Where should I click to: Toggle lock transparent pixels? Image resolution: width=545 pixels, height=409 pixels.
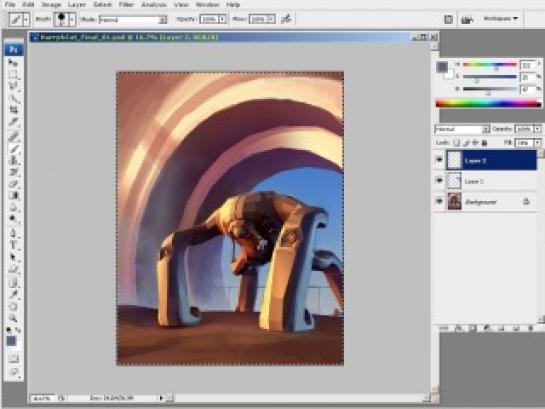457,142
